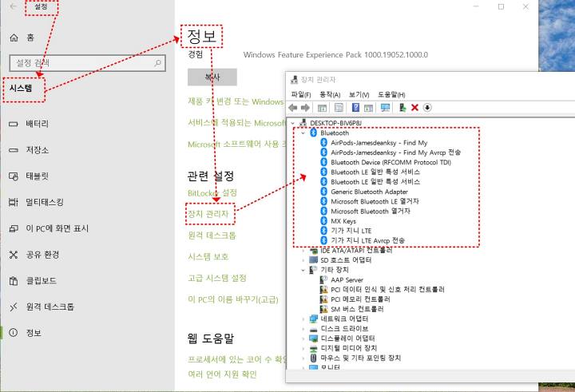Collapse the Bluetooth category

coord(303,133)
